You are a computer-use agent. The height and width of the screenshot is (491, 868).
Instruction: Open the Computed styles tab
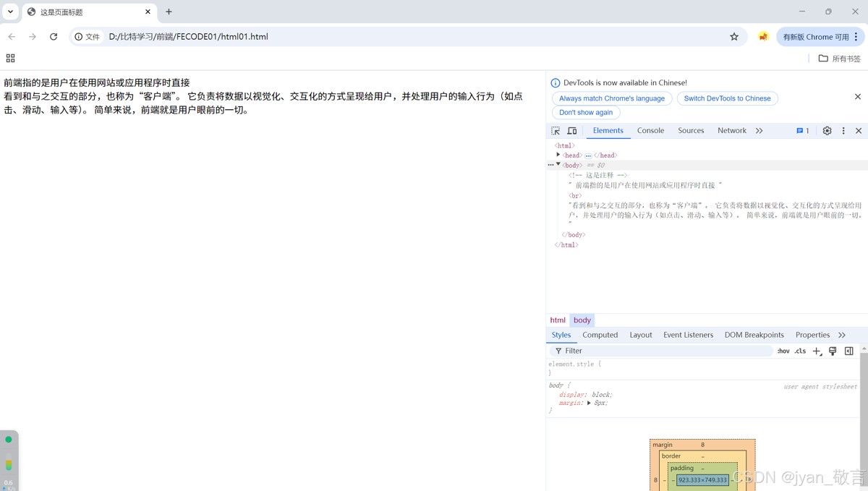click(600, 335)
